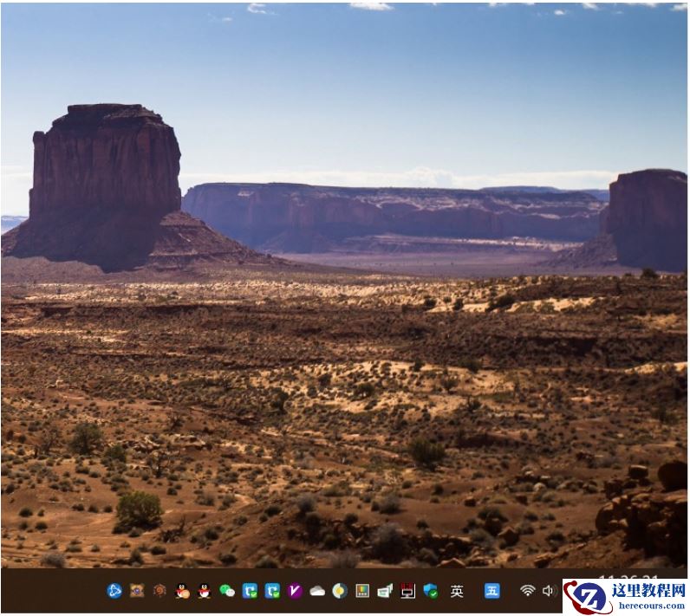This screenshot has height=616, width=690.
Task: Open the green WeChat tray icon
Action: tap(227, 591)
